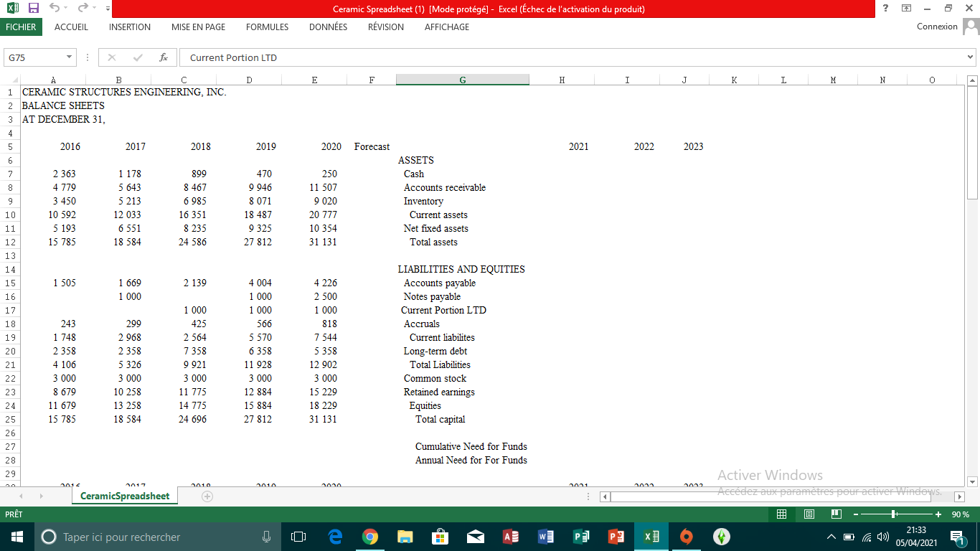Select row 12 header
This screenshot has height=551, width=980.
(x=10, y=242)
